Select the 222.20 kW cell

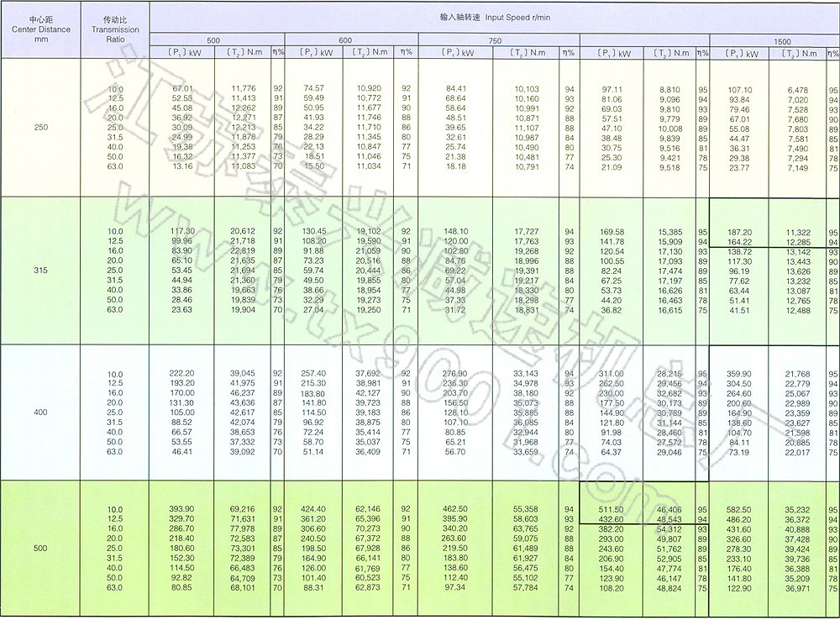pos(182,374)
